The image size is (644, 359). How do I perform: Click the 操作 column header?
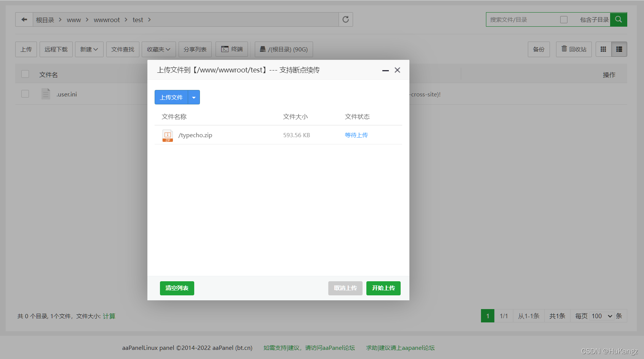pyautogui.click(x=609, y=75)
